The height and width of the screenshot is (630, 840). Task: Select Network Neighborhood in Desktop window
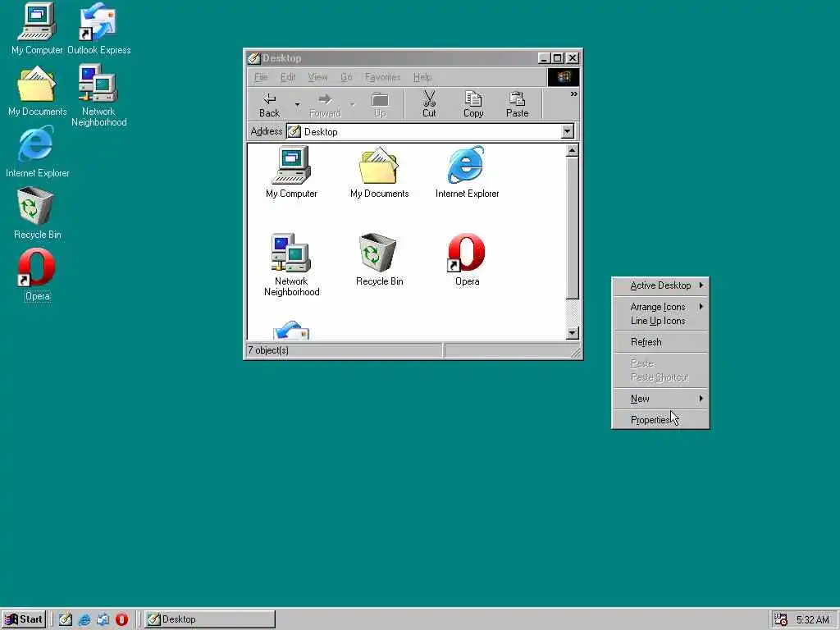(291, 265)
